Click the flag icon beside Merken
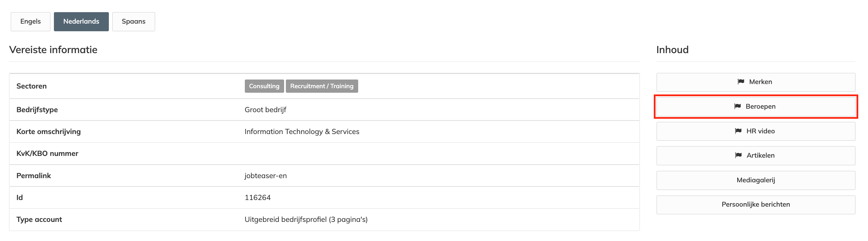The height and width of the screenshot is (241, 868). (741, 82)
